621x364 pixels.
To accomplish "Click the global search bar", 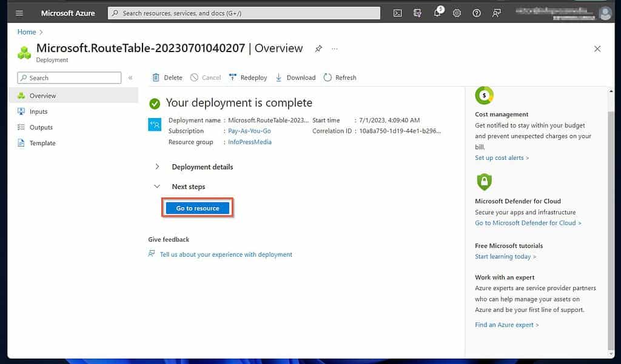I will (244, 13).
